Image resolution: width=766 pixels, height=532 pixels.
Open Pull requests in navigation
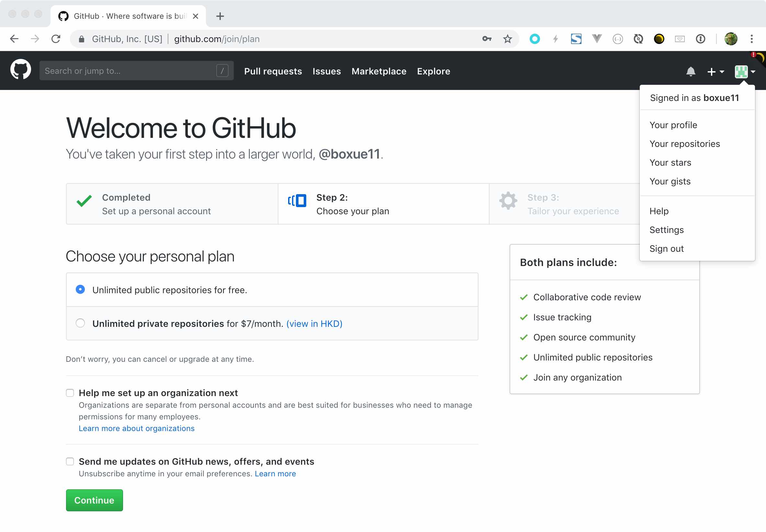(273, 71)
